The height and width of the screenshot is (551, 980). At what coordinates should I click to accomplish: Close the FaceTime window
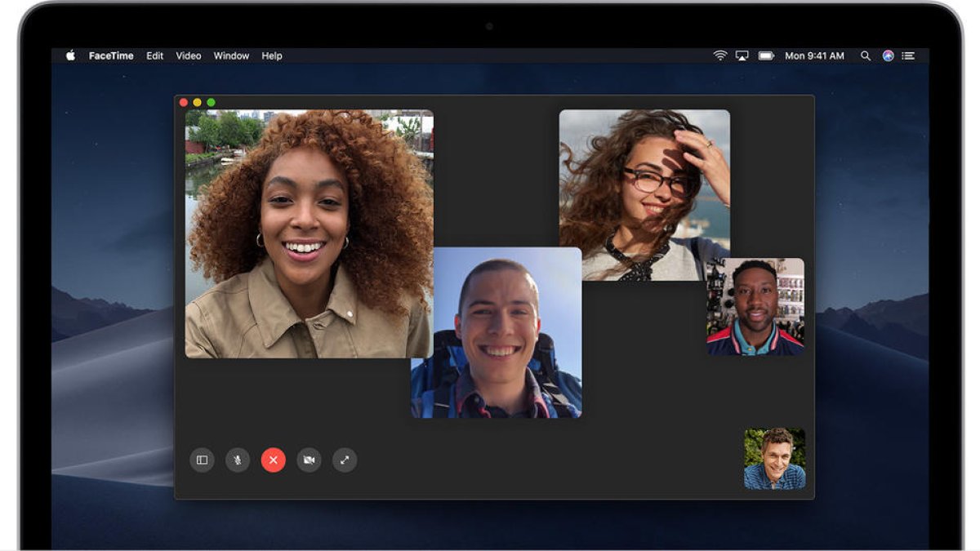pos(183,102)
